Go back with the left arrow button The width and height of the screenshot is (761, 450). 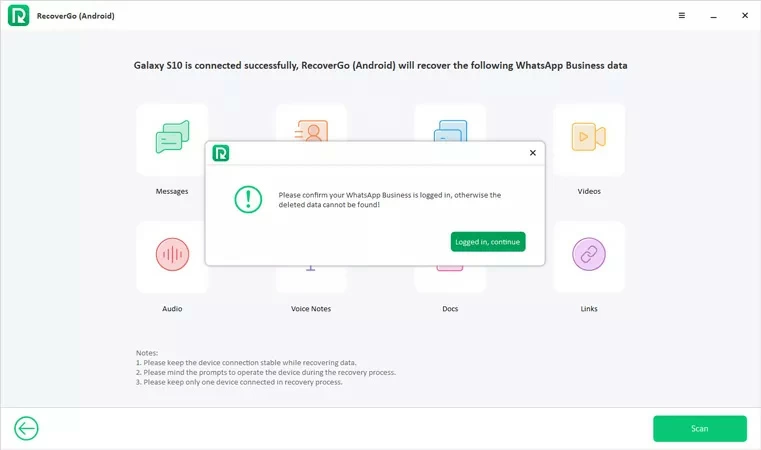click(26, 429)
